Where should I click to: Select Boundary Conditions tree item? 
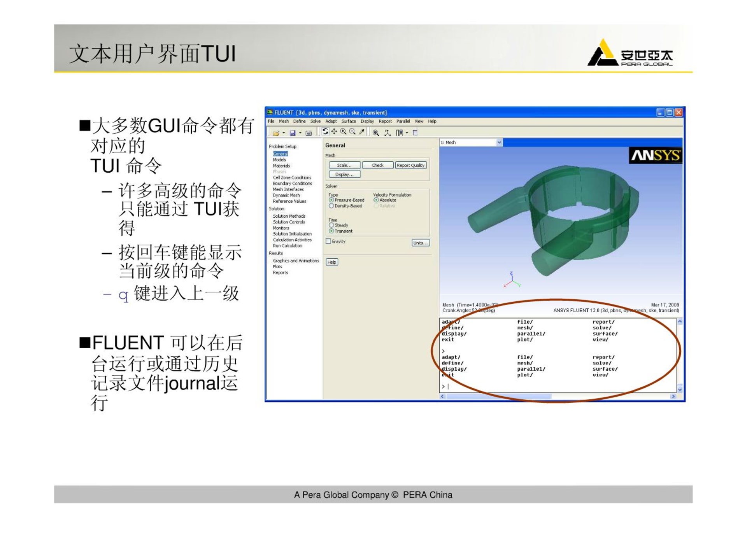(292, 184)
